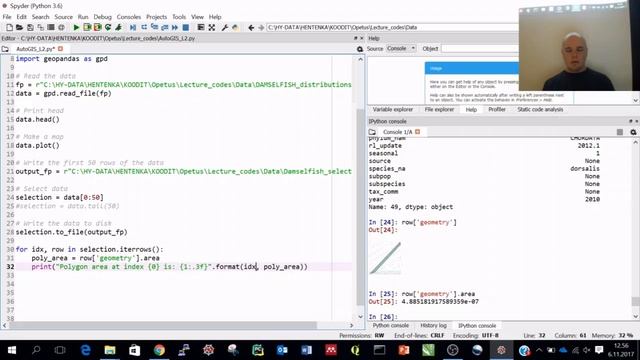Select AutoGIS_L2.py editor tab

pyautogui.click(x=35, y=49)
